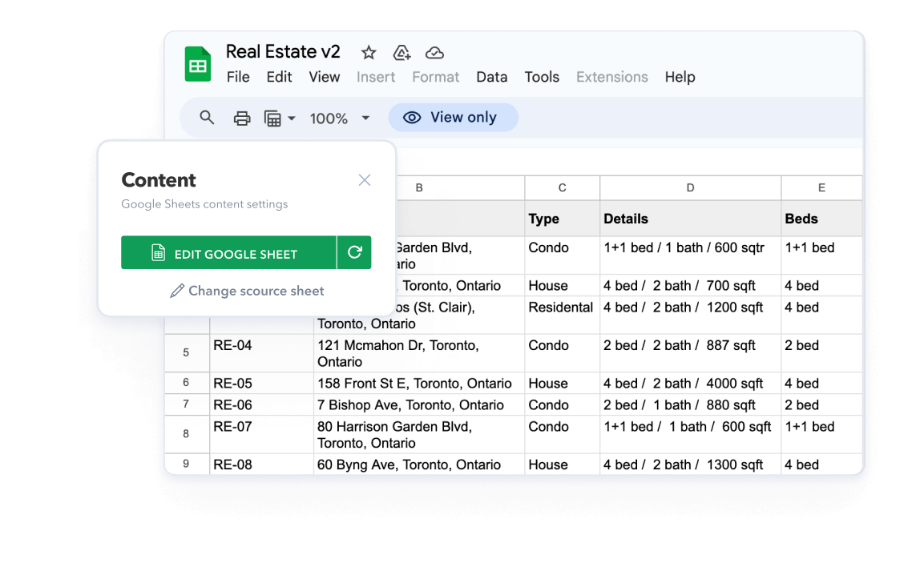Viewport: 924px width, 563px height.
Task: Click the Google Sheets logo icon
Action: tap(198, 63)
